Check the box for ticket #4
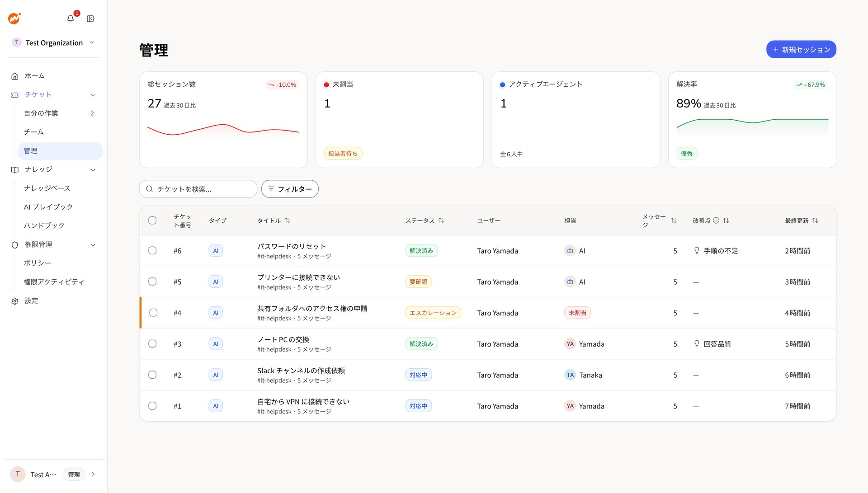Image resolution: width=868 pixels, height=493 pixels. pos(153,313)
